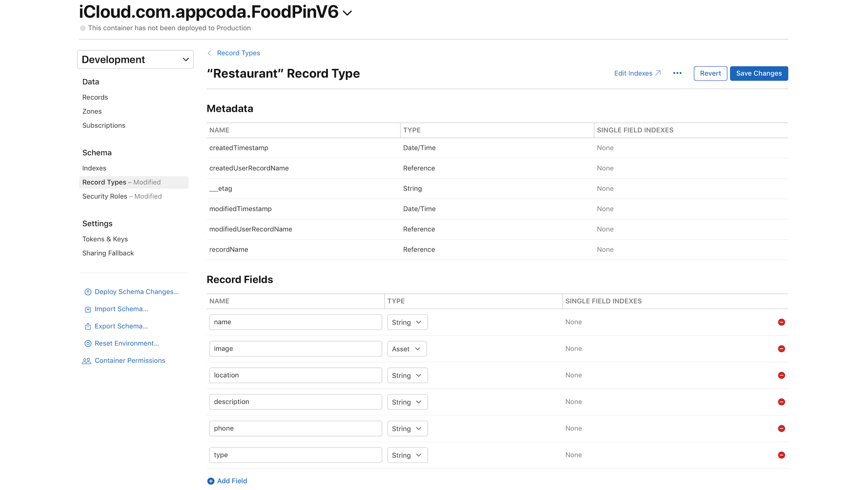Viewport: 868px width, 490px height.
Task: Click the Deploy Schema Changes icon
Action: click(x=87, y=292)
